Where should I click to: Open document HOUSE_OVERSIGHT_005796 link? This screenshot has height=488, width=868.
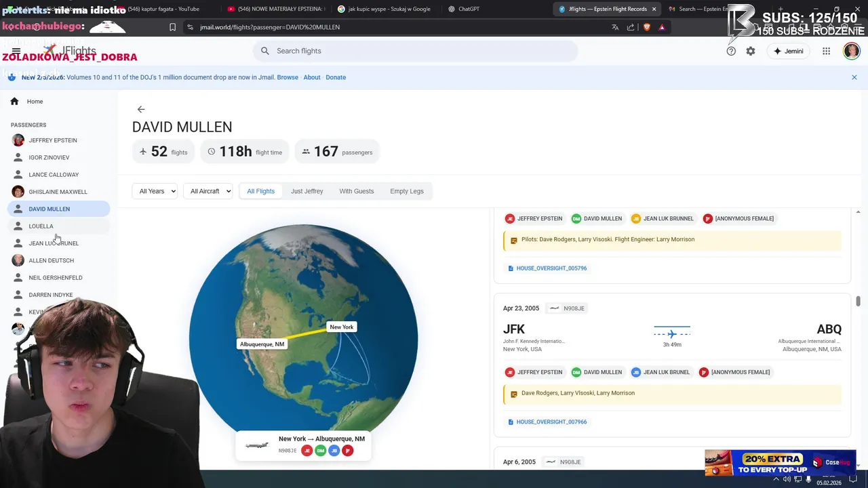click(551, 268)
